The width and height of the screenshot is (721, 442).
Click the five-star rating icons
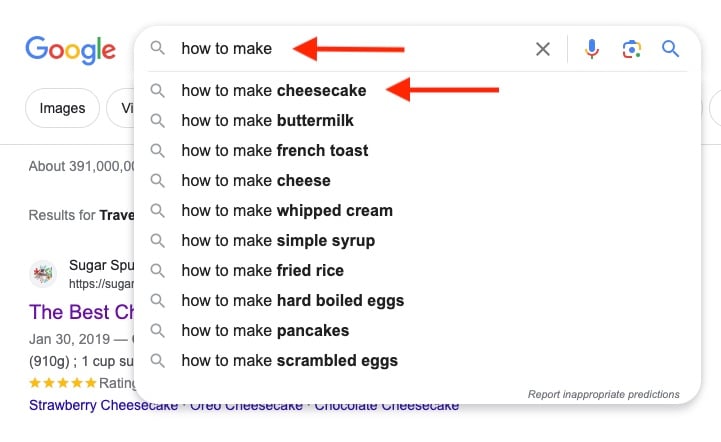[x=62, y=383]
